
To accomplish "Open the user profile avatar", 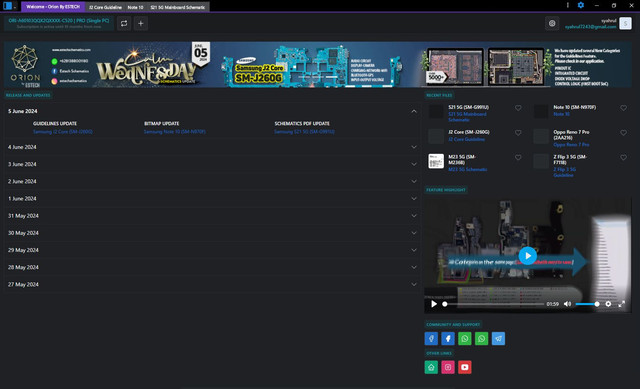I will point(625,23).
